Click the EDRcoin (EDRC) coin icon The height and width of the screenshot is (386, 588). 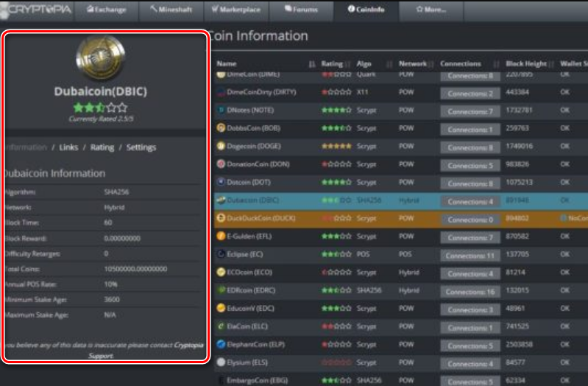pos(221,290)
